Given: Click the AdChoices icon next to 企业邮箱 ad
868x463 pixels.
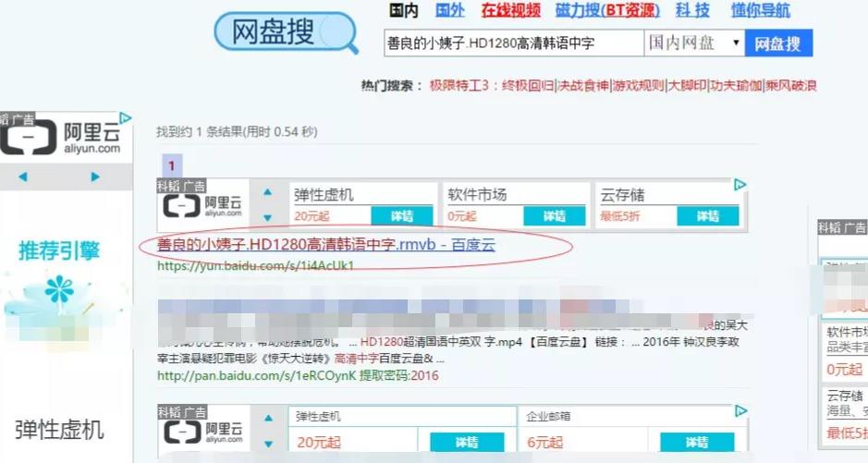Looking at the screenshot, I should pos(740,410).
